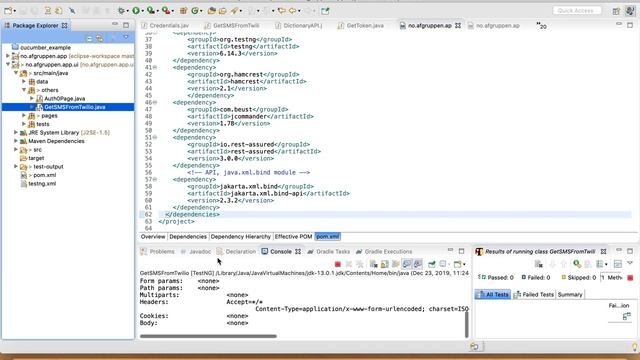Click the New Java Package icon

(183, 11)
